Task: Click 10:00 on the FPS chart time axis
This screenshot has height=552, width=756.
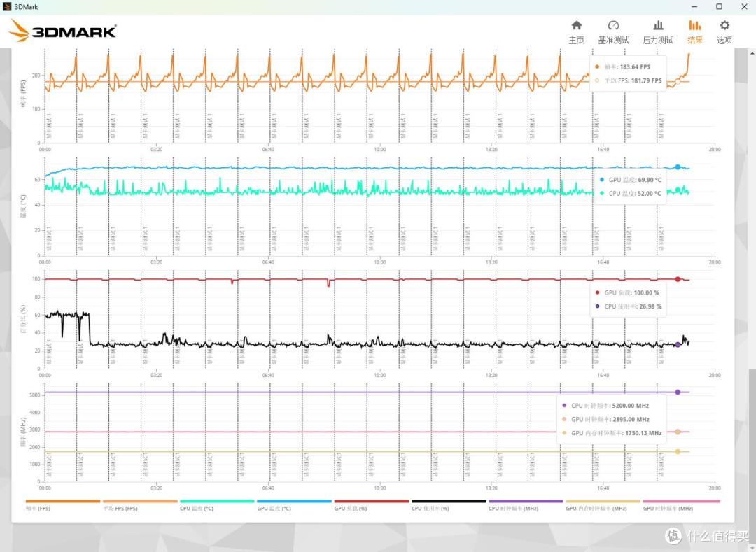Action: click(x=379, y=149)
